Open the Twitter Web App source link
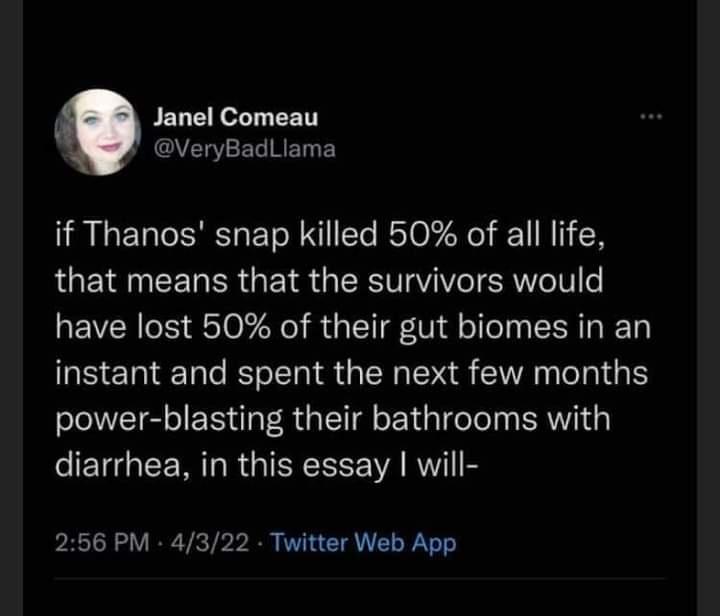 tap(363, 543)
